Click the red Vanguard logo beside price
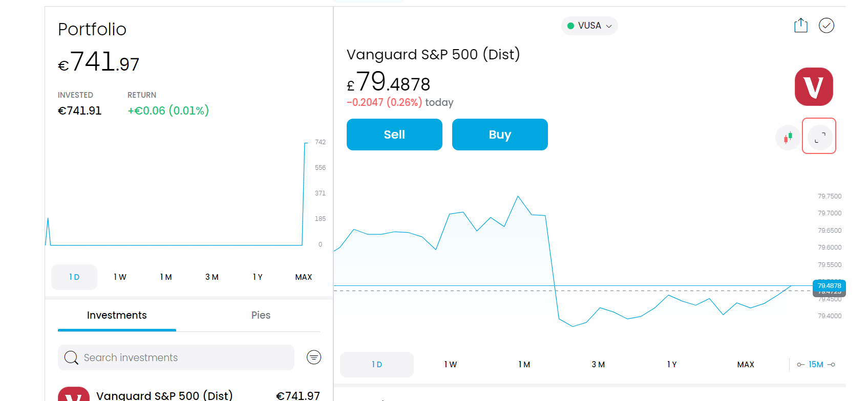The height and width of the screenshot is (401, 868). coord(814,87)
